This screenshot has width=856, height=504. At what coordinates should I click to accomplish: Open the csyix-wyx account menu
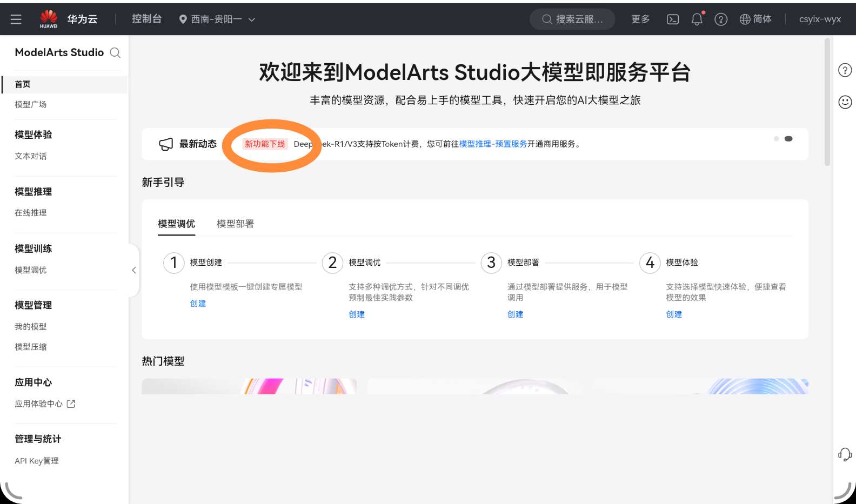pyautogui.click(x=820, y=19)
